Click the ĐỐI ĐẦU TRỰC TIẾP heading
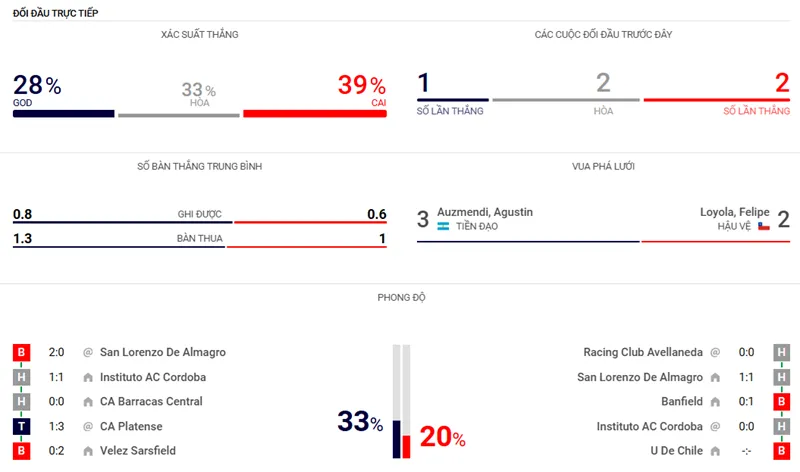Screen dimensions: 800x472 55,12
